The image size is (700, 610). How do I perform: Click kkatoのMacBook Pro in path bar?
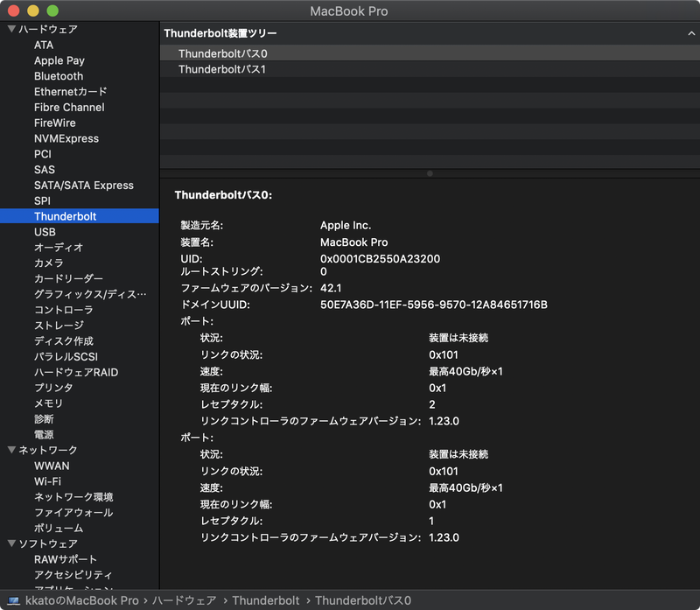[81, 600]
